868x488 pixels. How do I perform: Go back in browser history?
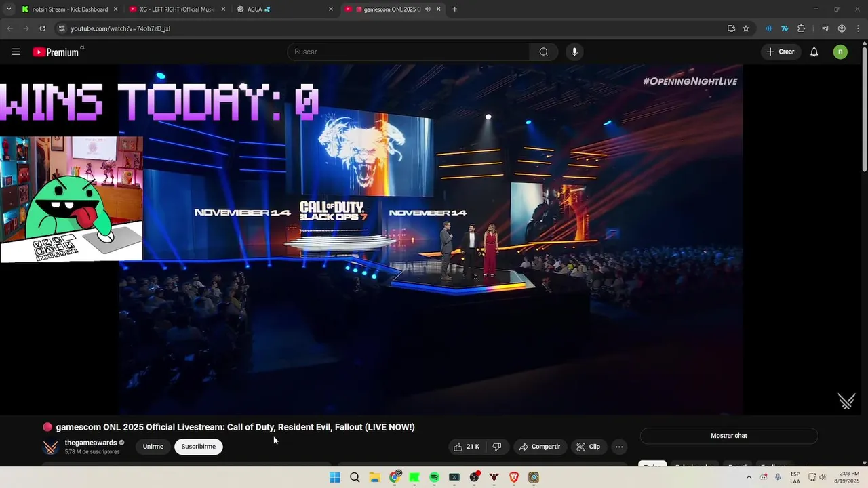(x=9, y=28)
